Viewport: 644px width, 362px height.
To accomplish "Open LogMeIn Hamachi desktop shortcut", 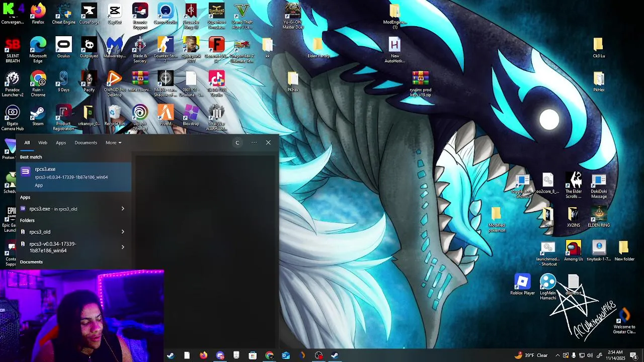I will [548, 287].
